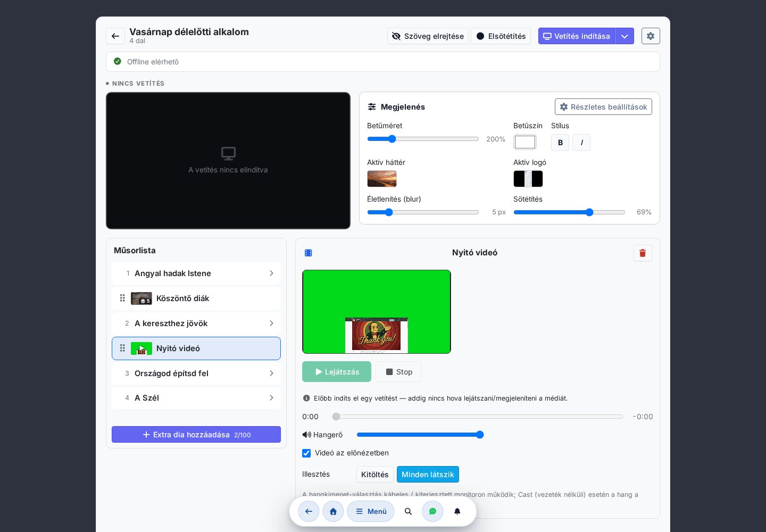Click Lejátszás play button
This screenshot has width=766, height=532.
click(x=337, y=372)
